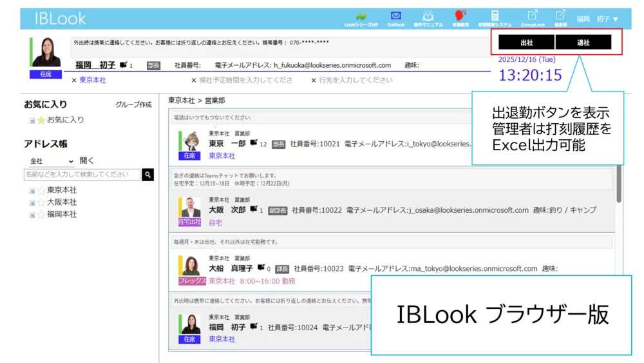Open the 操作マニュアル book icon
Viewport: 644px width, 363px height.
click(x=428, y=16)
